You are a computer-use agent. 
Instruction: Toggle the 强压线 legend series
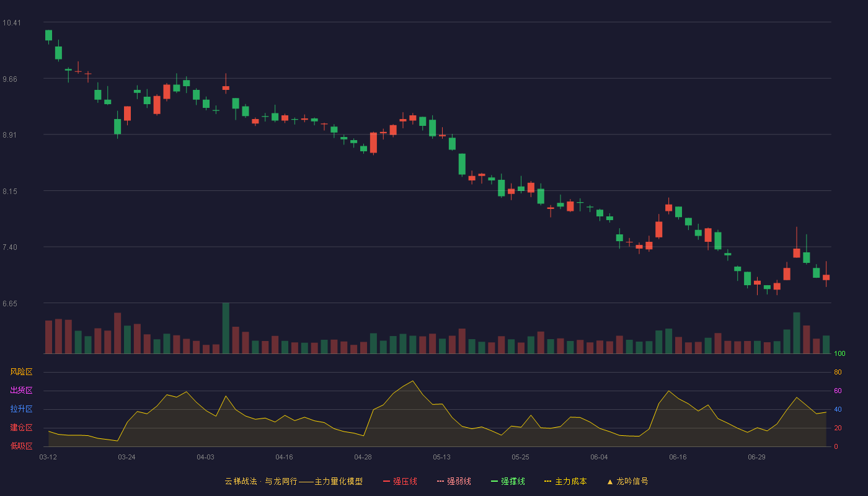(400, 481)
